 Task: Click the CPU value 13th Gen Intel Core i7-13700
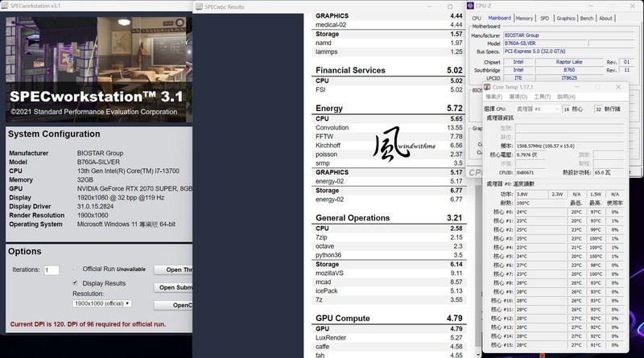[x=128, y=171]
